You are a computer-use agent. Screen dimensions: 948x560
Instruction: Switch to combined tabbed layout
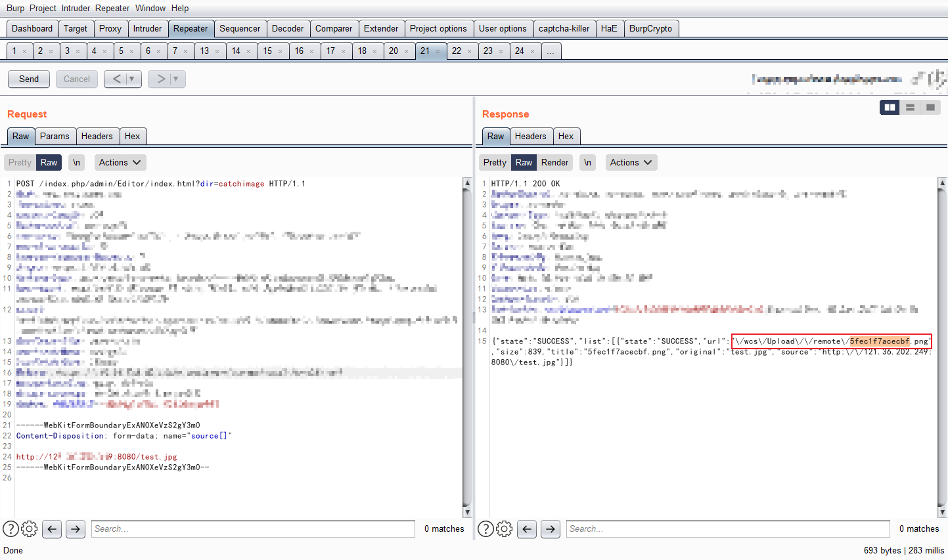click(930, 107)
